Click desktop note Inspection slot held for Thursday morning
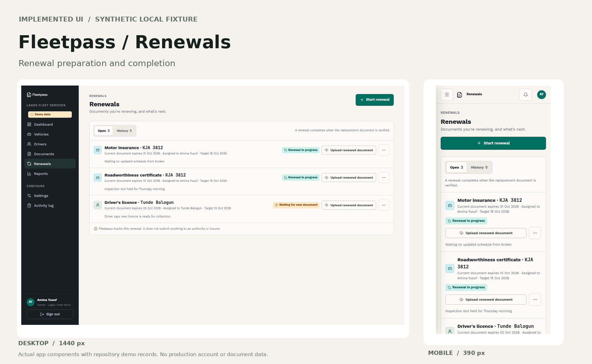 135,189
